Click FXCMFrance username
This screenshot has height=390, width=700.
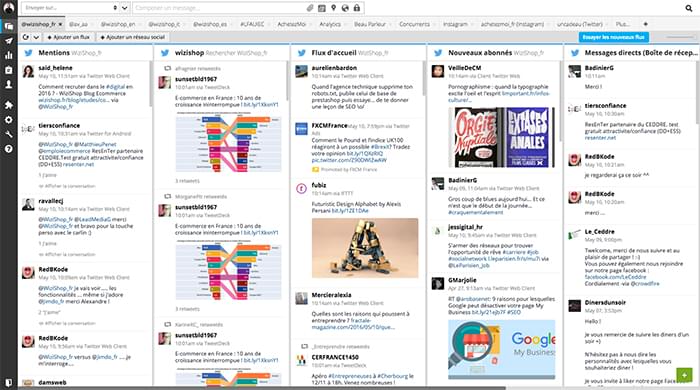coord(329,126)
